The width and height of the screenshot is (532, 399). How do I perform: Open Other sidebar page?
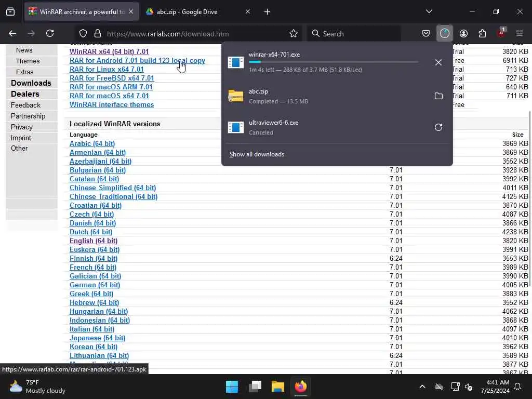[x=19, y=148]
